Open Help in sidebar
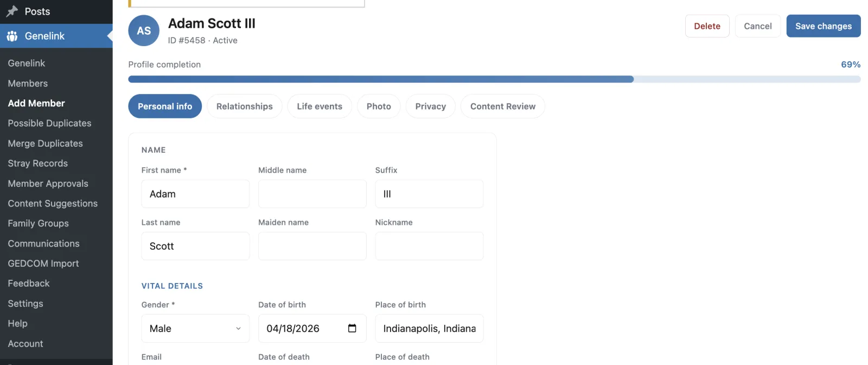Screen dimensions: 868x365 click(17, 323)
